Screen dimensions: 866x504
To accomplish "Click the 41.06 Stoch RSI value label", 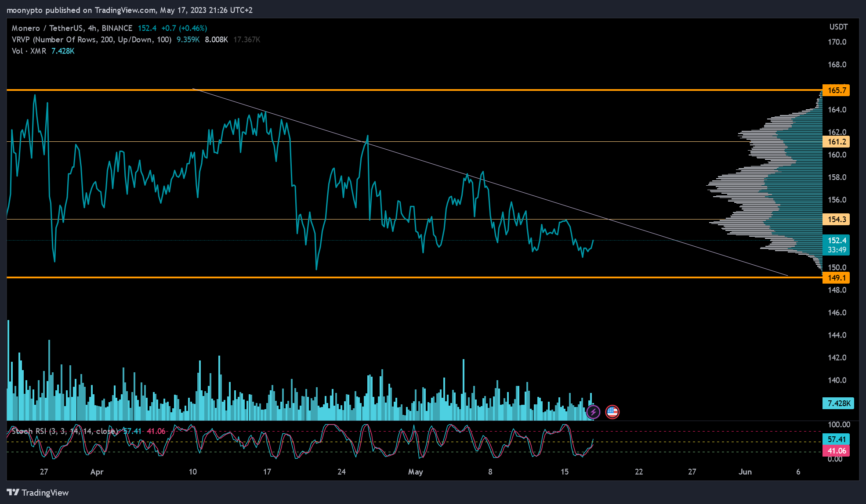I will pos(836,451).
